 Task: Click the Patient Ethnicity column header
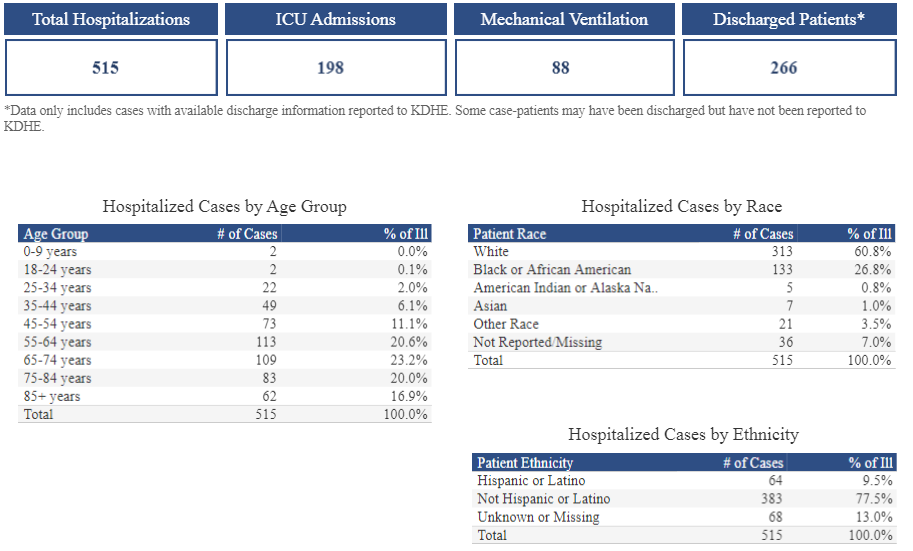(x=525, y=463)
